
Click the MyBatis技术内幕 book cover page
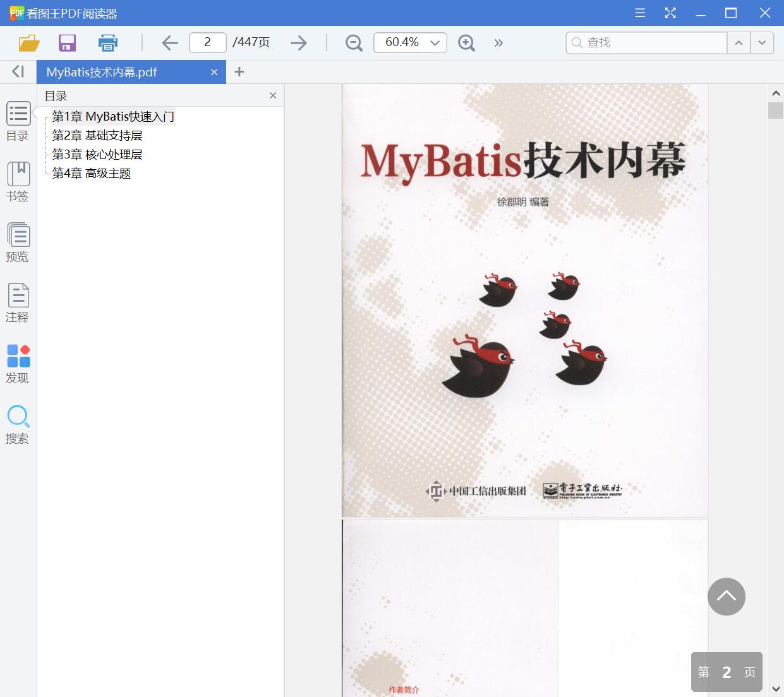(525, 301)
